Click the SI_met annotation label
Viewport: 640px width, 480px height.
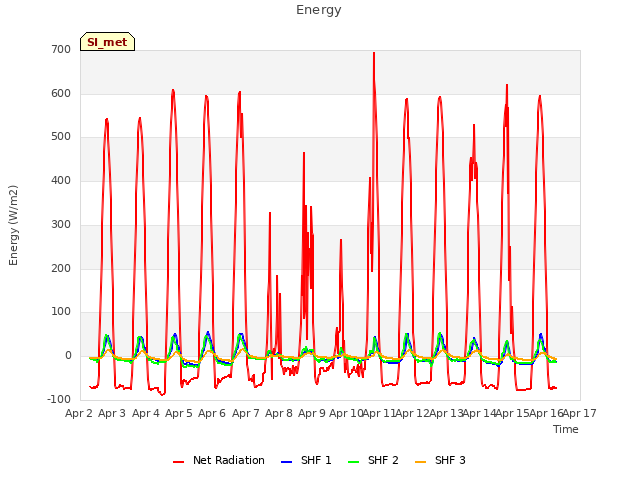coord(107,42)
